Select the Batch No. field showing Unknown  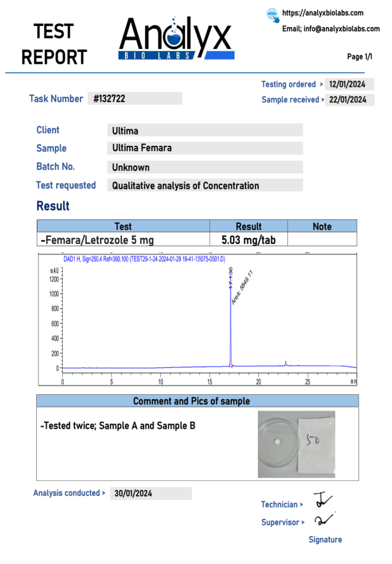[x=205, y=167]
